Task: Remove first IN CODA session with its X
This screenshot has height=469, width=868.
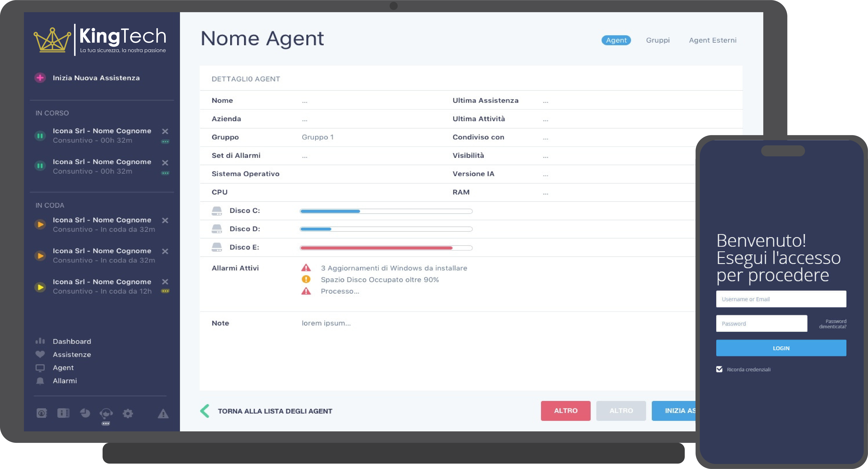Action: pyautogui.click(x=165, y=220)
